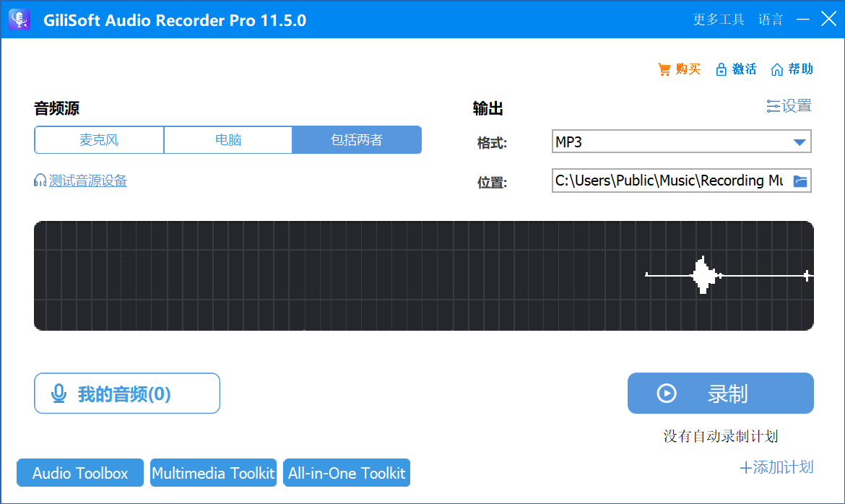This screenshot has height=504, width=845.
Task: Open 帮助 help with house icon
Action: coord(792,69)
